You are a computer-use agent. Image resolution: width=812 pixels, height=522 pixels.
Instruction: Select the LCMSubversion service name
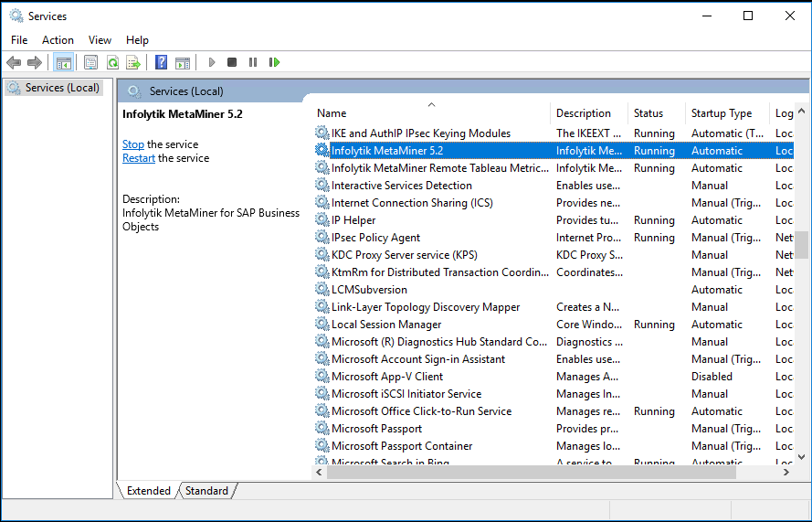coord(369,289)
